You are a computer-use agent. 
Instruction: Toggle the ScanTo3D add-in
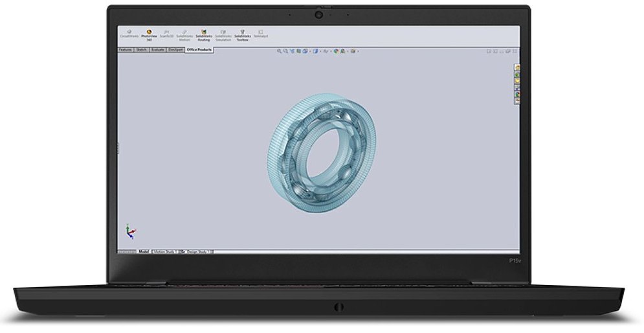tap(167, 35)
